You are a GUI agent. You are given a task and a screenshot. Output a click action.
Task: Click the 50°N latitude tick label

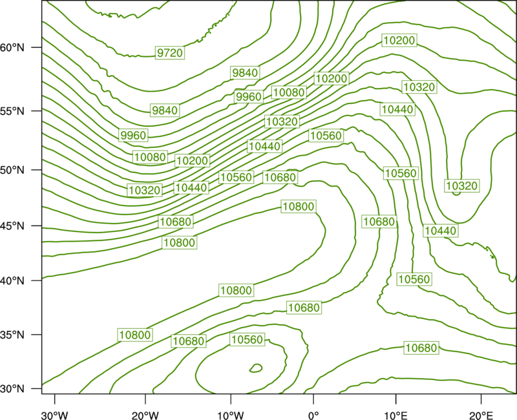tap(12, 170)
